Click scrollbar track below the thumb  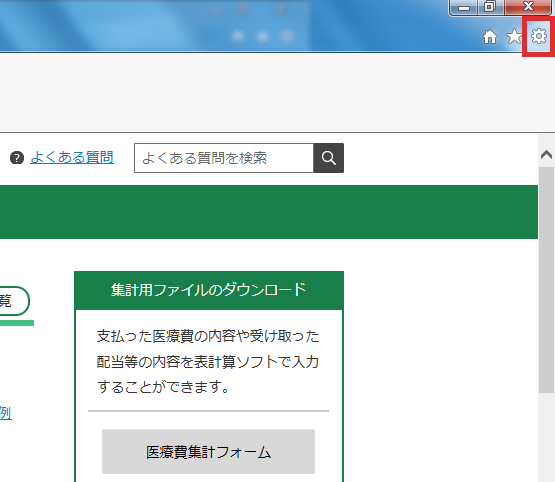pos(547,437)
